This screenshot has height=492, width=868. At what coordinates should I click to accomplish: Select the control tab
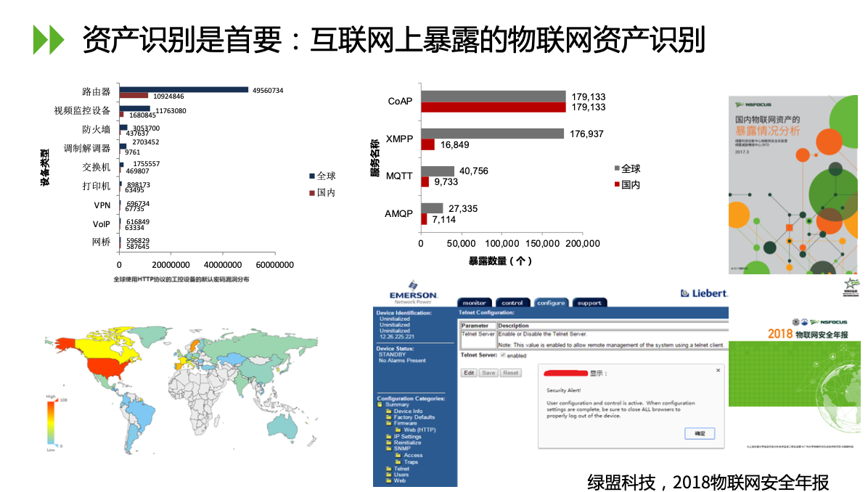coord(512,303)
